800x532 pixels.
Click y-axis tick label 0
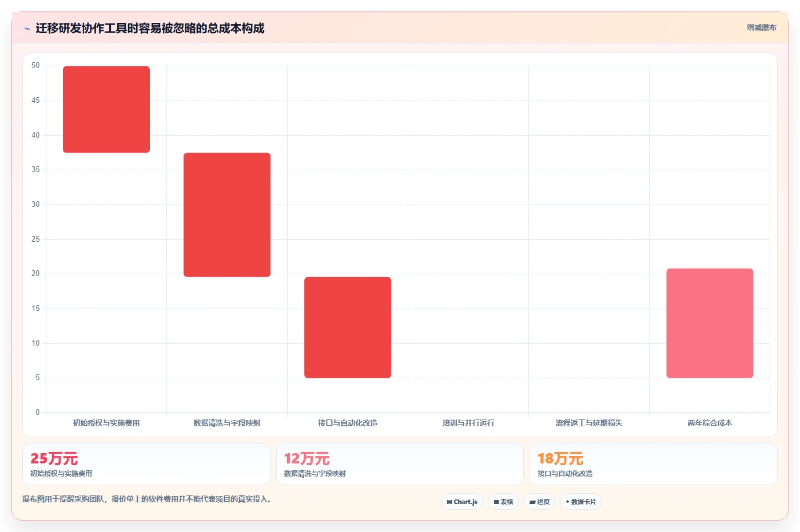click(x=38, y=412)
